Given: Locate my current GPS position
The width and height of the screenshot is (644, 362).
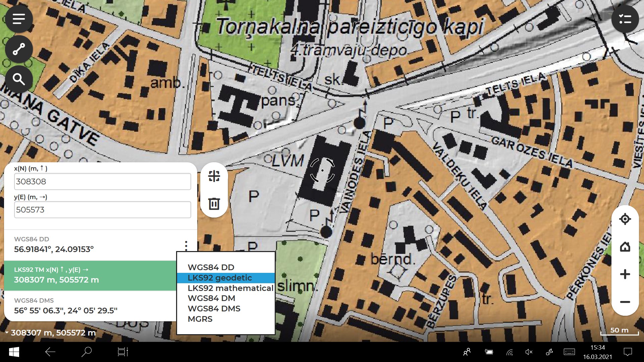Looking at the screenshot, I should pos(625,219).
